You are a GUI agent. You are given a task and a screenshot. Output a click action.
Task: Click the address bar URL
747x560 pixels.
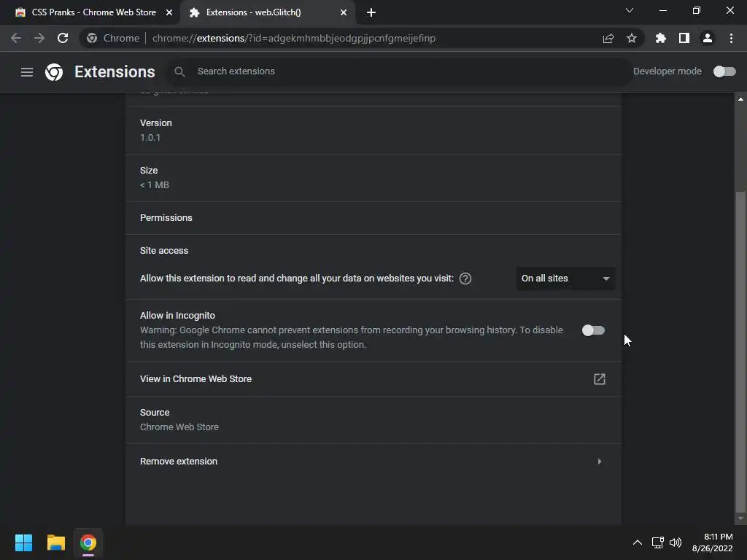pyautogui.click(x=293, y=38)
